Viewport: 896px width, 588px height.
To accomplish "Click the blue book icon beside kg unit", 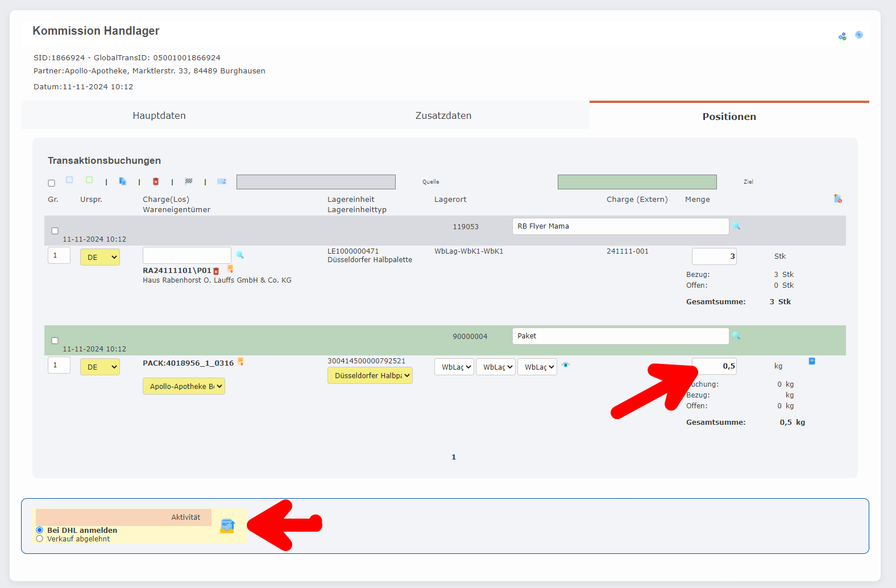I will click(x=812, y=361).
